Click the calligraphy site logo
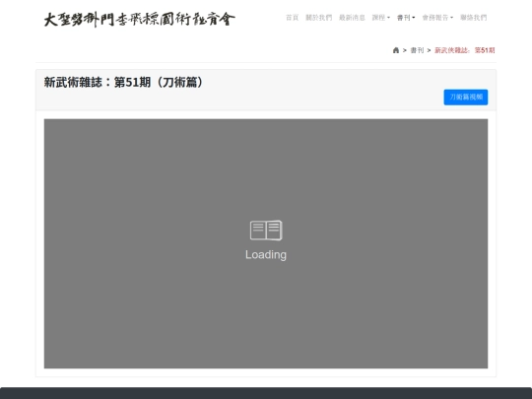 (x=140, y=20)
